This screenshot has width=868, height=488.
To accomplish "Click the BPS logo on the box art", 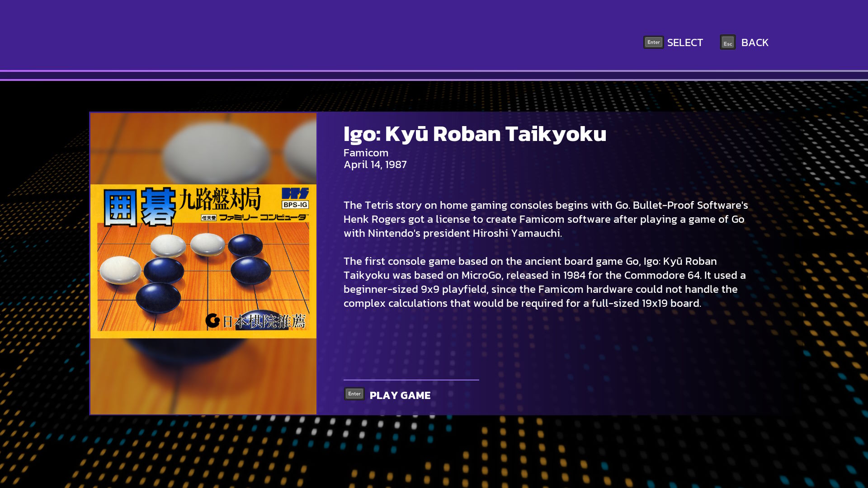I will (295, 193).
